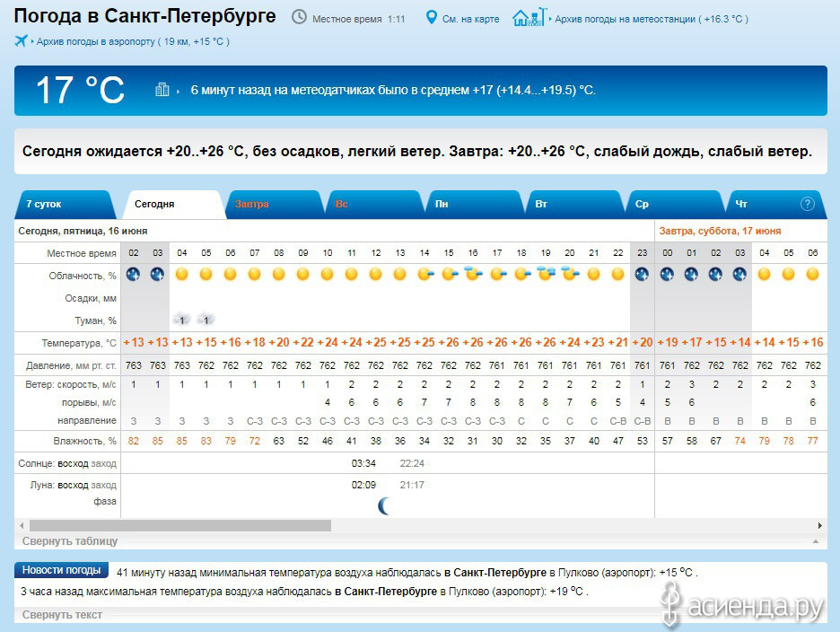Click the Облачность, % row label

tap(83, 276)
